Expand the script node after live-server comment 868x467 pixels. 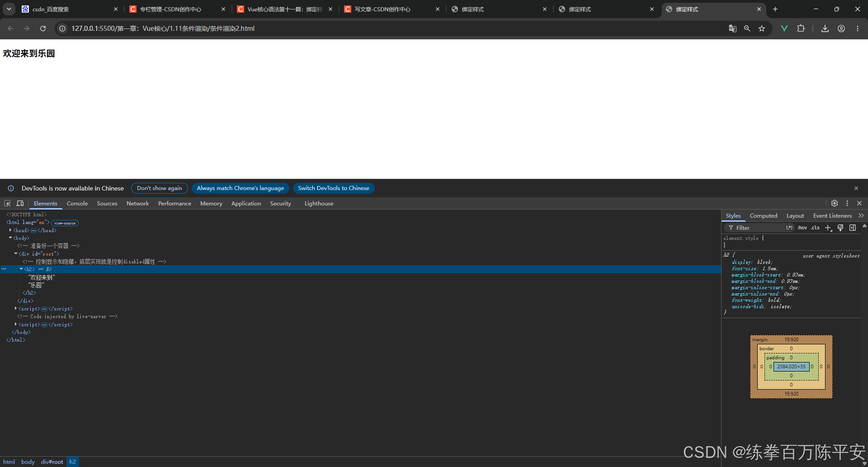coord(15,324)
